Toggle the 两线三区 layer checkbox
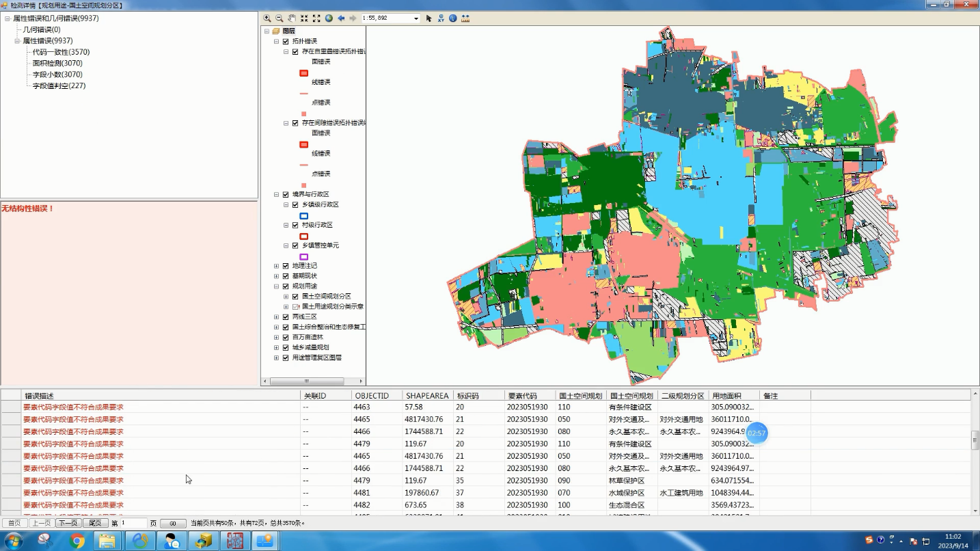980x551 pixels. [x=286, y=317]
